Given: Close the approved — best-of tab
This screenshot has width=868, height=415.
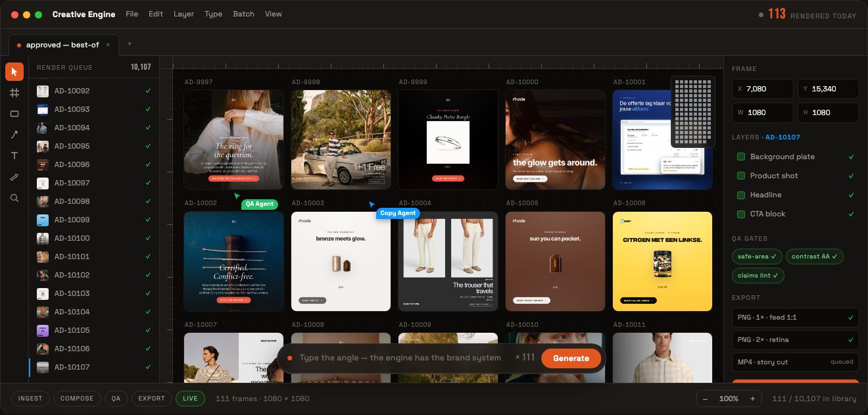Looking at the screenshot, I should point(108,45).
